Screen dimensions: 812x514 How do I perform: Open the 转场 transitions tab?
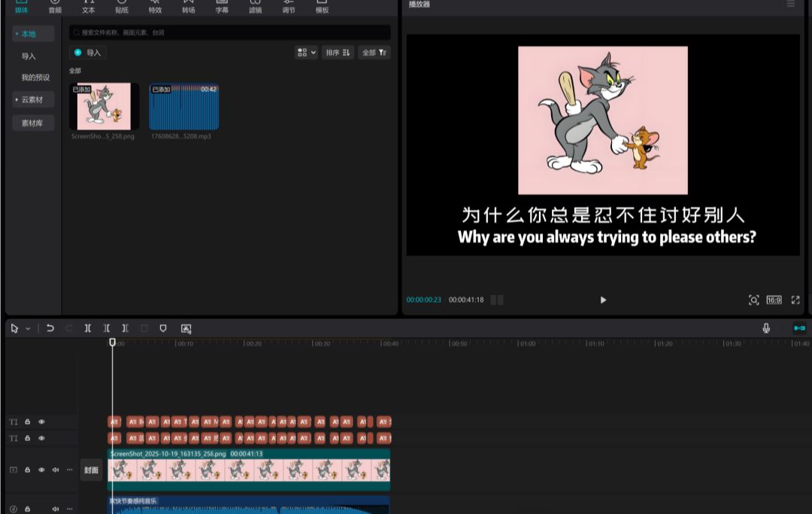[188, 8]
